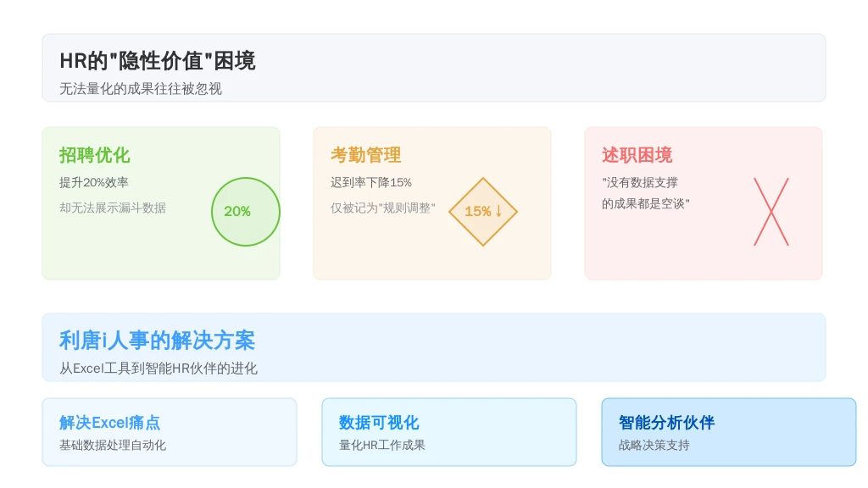Click the red X cross icon
This screenshot has width=868, height=488.
tap(771, 211)
